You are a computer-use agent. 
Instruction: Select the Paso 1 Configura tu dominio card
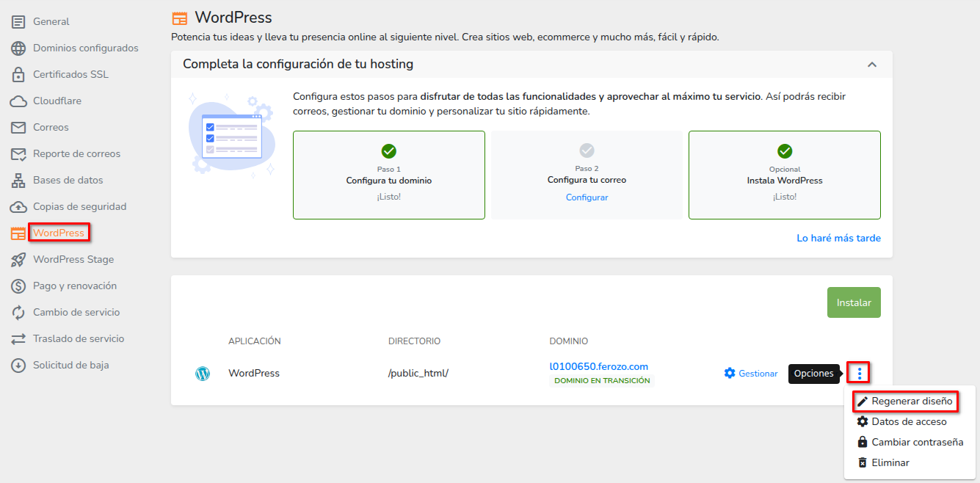coord(388,175)
